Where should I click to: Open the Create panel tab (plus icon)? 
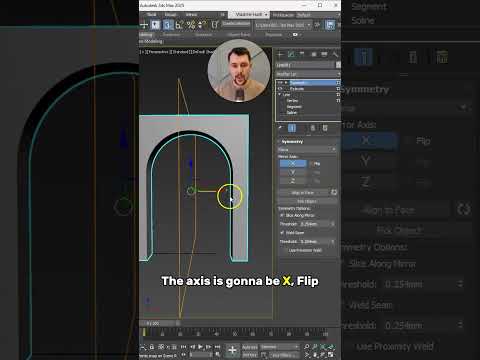pos(281,54)
